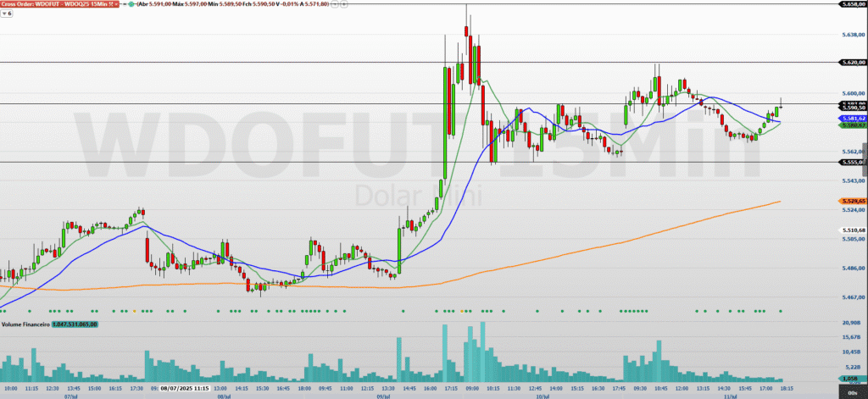Collapse the indicator list arrow next to 6
Screen dimensions: 868x399
(5, 15)
